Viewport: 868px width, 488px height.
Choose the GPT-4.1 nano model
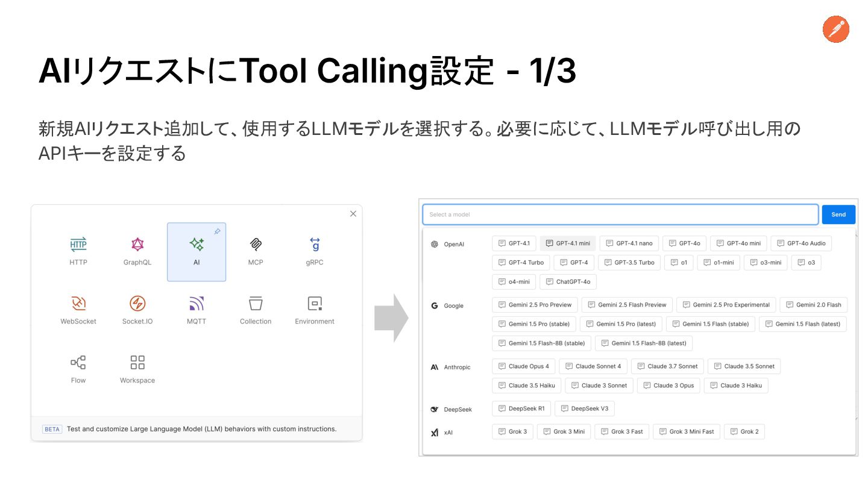tap(629, 243)
